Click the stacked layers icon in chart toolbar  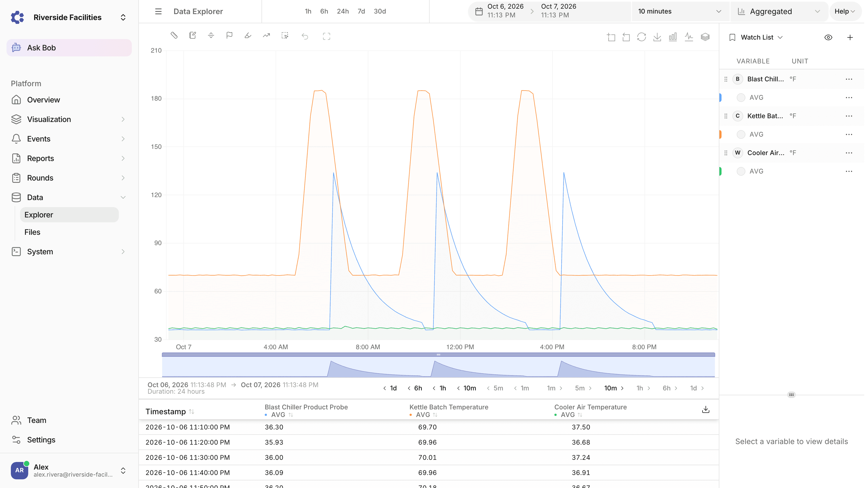click(x=705, y=37)
